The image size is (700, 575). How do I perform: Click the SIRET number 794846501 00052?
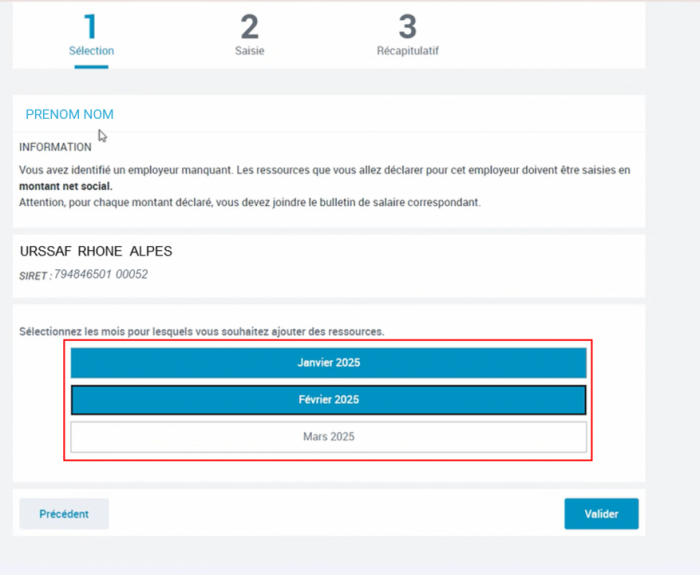pos(100,274)
